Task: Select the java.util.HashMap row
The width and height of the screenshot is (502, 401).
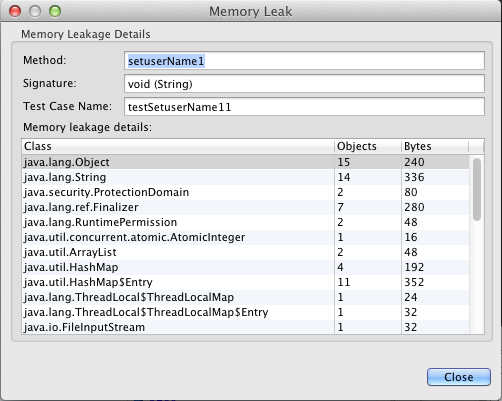Action: 245,267
